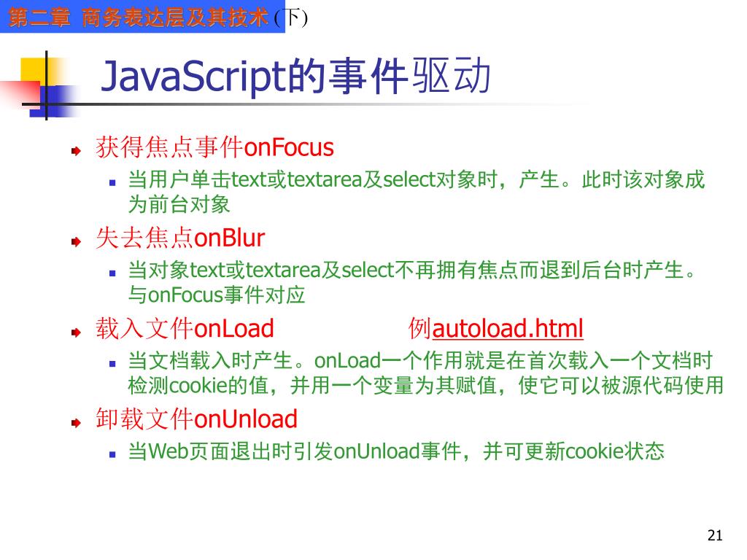Click the 例 character before autoload.html

click(x=419, y=329)
